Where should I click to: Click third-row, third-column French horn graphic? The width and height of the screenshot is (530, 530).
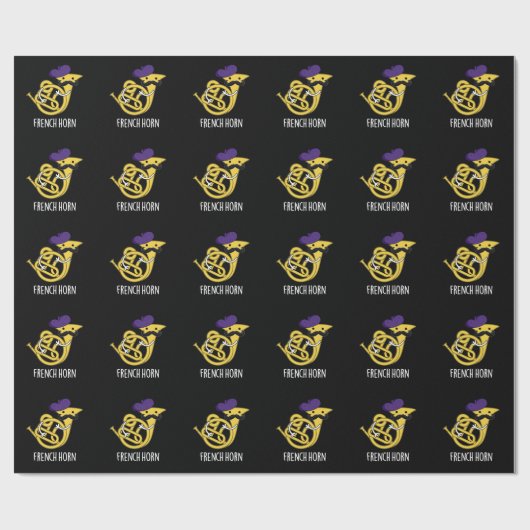[221, 258]
